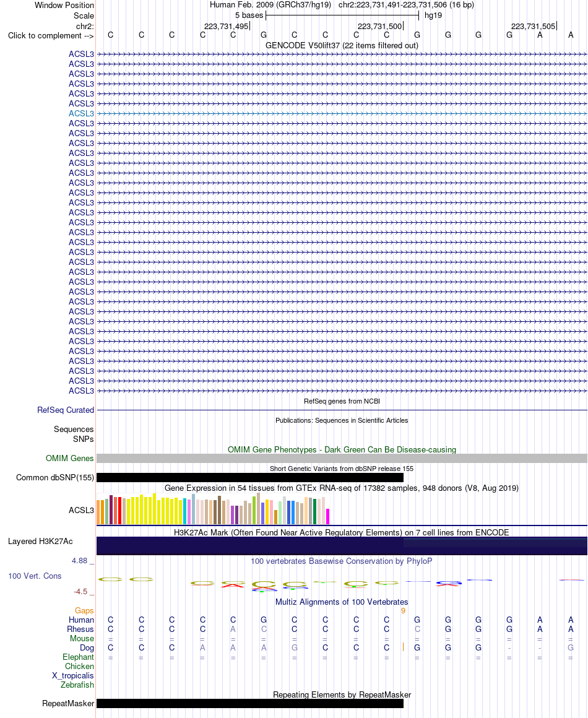Click the black Common dbSNP variant bar
The image size is (588, 718).
click(x=250, y=478)
